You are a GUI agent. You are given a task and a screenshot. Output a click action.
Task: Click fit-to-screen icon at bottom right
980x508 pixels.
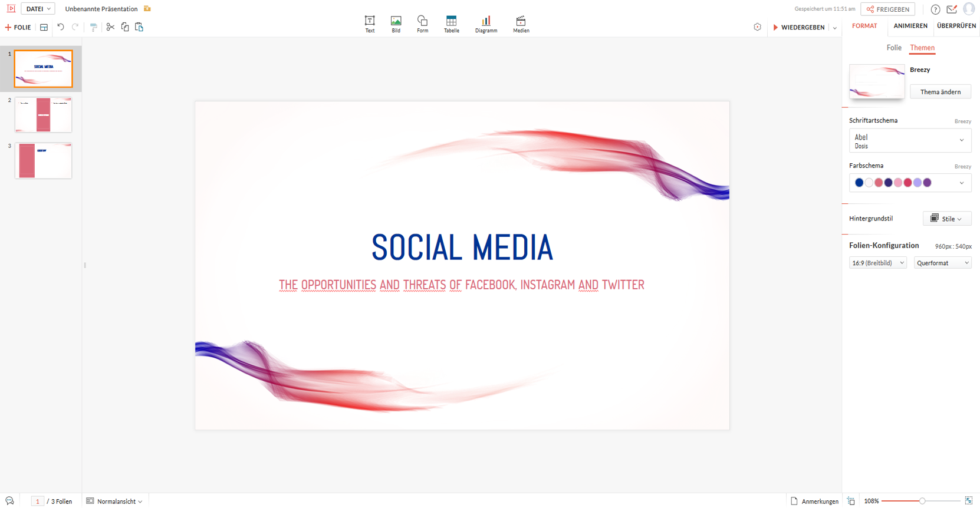[x=969, y=501]
